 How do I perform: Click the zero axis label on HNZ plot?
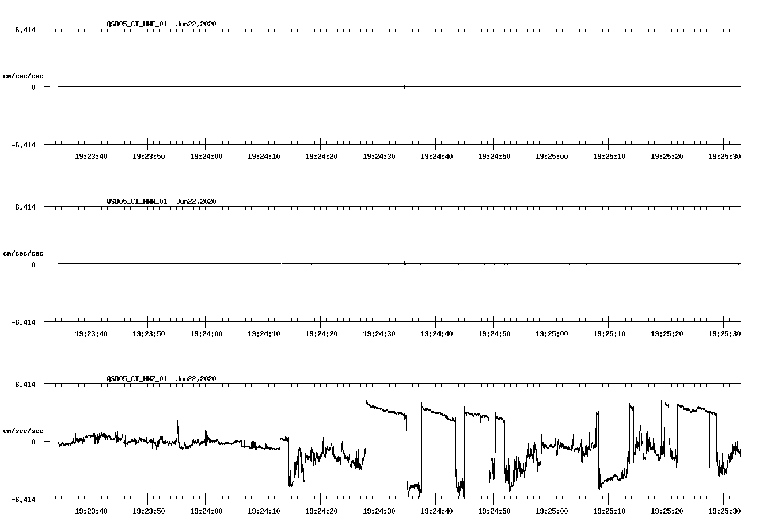pyautogui.click(x=33, y=442)
